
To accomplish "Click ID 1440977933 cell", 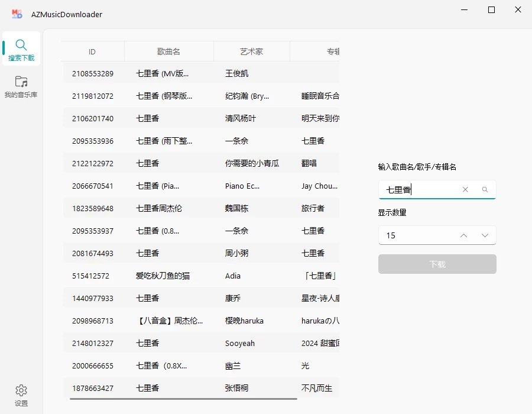I will [93, 298].
